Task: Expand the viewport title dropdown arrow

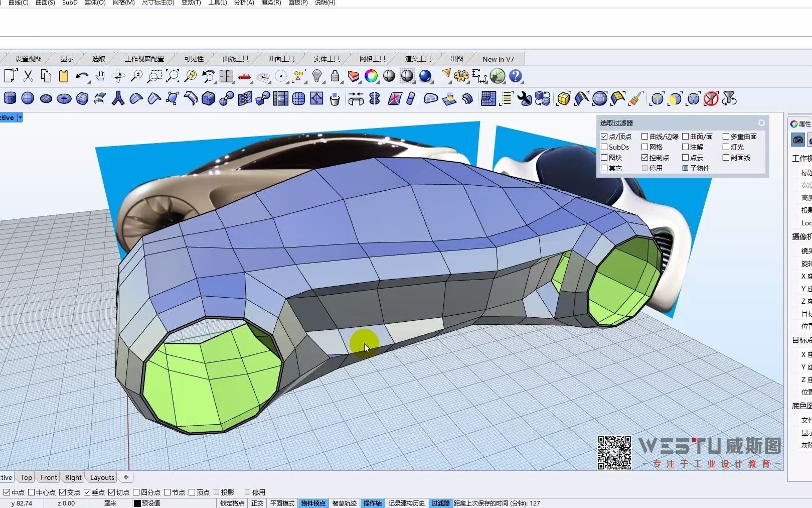Action: point(20,118)
